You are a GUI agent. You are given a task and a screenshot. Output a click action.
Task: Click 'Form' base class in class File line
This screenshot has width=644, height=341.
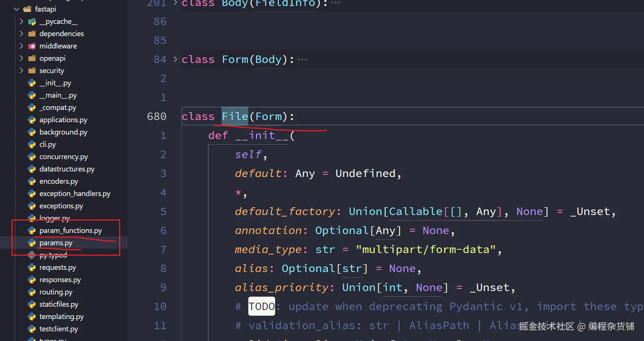(269, 116)
